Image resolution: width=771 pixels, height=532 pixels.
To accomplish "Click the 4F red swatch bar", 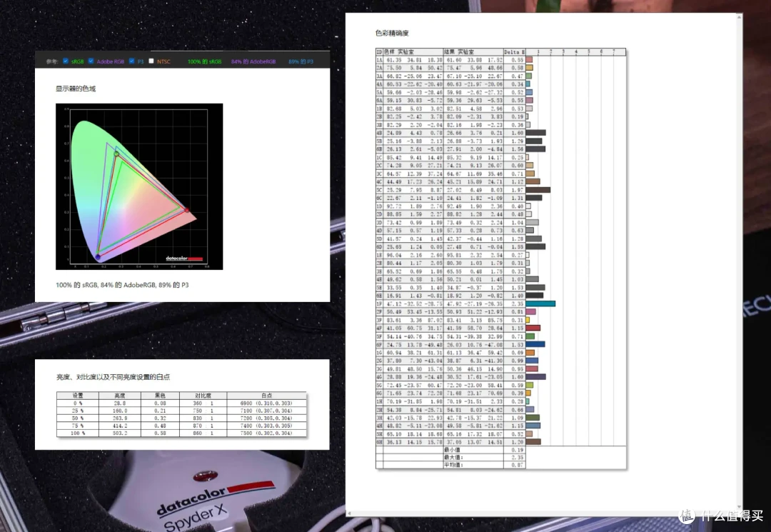I will coord(533,328).
